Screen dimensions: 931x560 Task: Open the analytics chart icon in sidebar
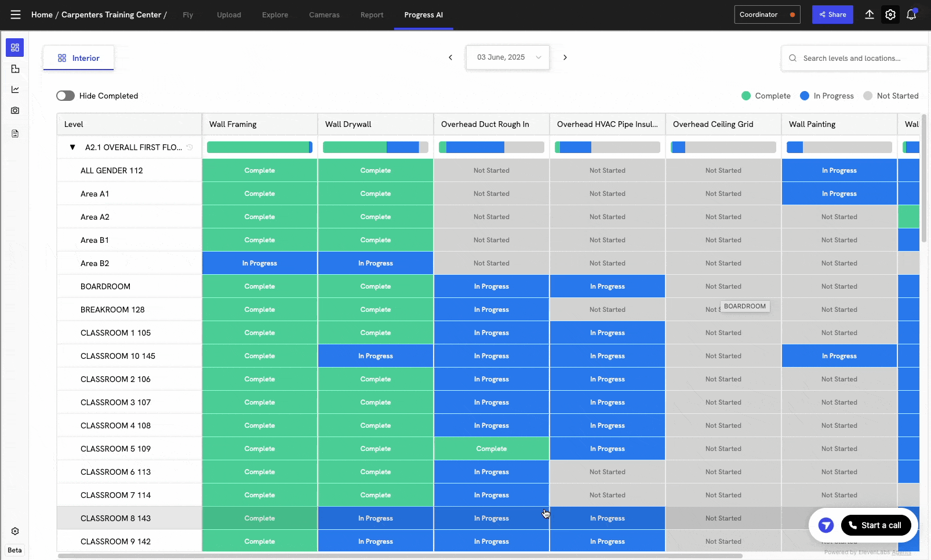(14, 89)
